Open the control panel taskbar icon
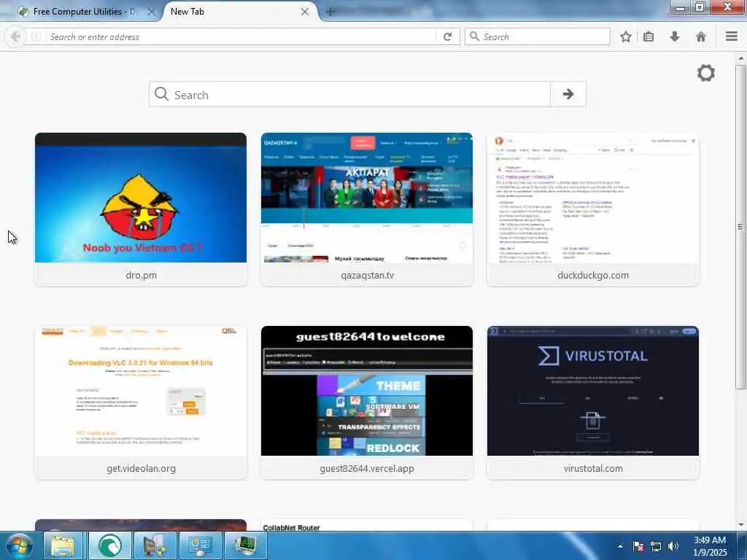Screen dimensions: 747x560 pyautogui.click(x=200, y=545)
